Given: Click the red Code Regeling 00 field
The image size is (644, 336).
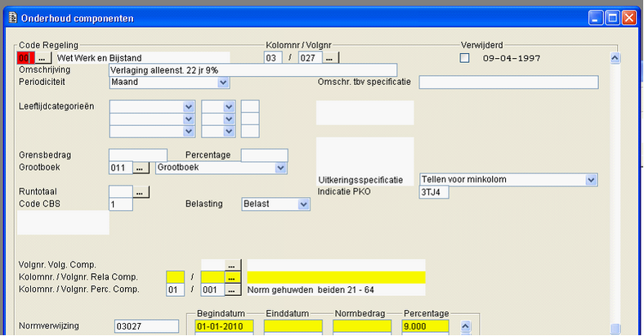Looking at the screenshot, I should click(25, 58).
